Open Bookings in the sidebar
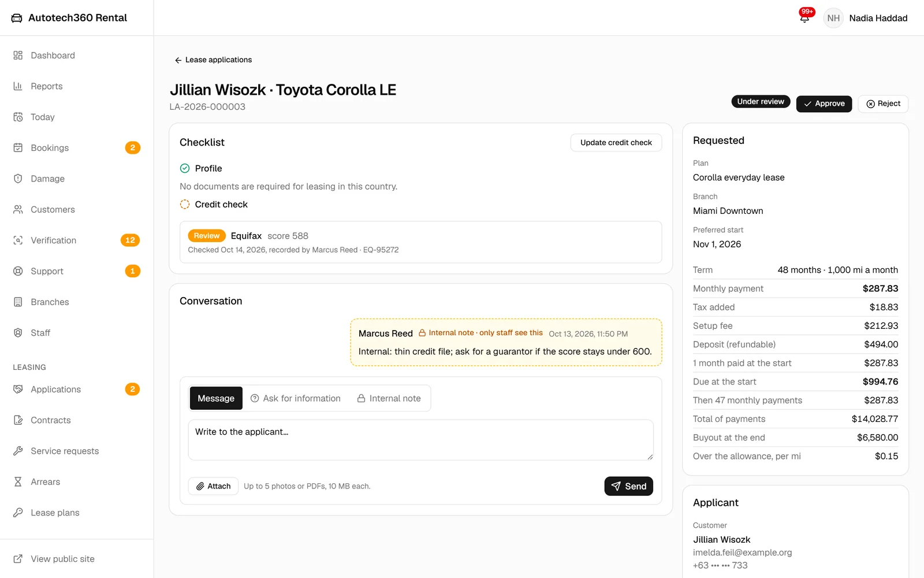924x578 pixels. (x=76, y=148)
